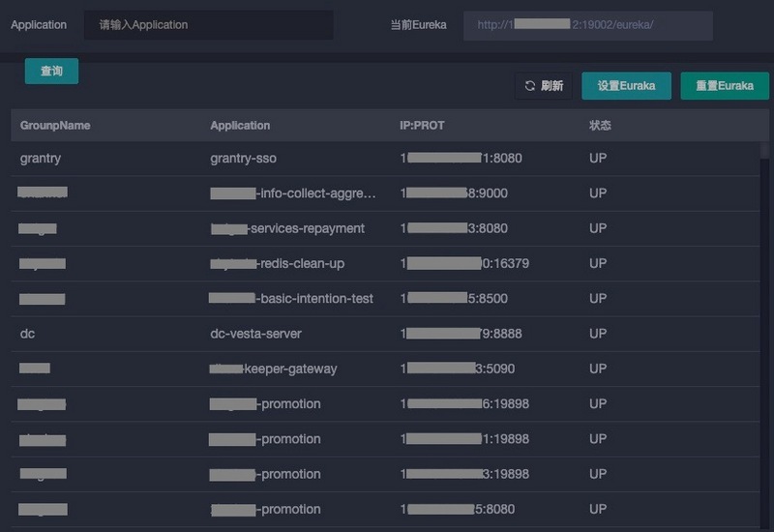
Task: Click the IP:PROT column header
Action: (x=422, y=126)
